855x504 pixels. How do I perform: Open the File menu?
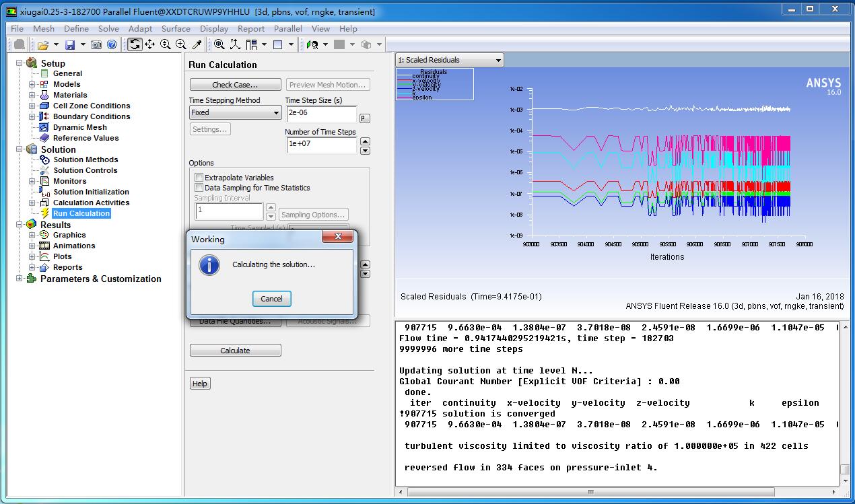click(18, 29)
